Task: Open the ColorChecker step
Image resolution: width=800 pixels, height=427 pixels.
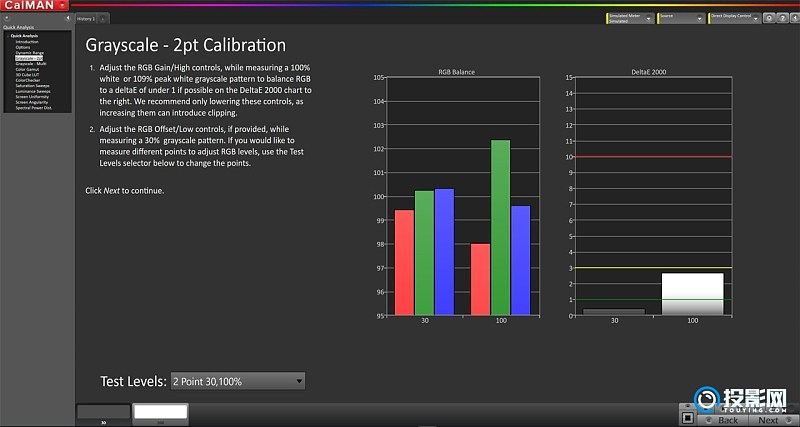Action: point(28,80)
